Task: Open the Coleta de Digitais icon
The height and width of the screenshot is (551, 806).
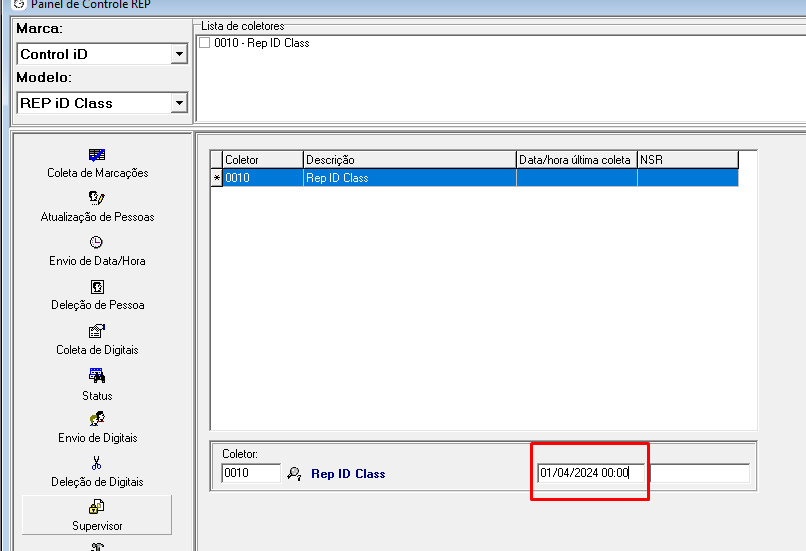Action: tap(97, 331)
